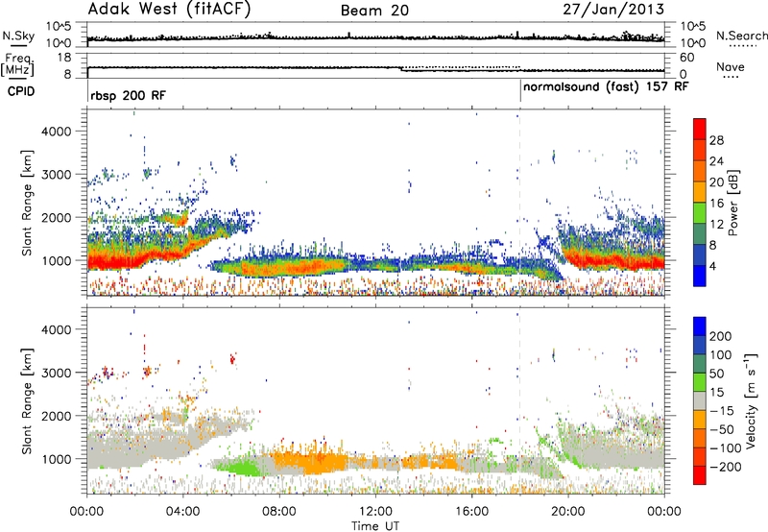Image resolution: width=768 pixels, height=532 pixels.
Task: Select the '12' power color bar label
Action: 716,225
